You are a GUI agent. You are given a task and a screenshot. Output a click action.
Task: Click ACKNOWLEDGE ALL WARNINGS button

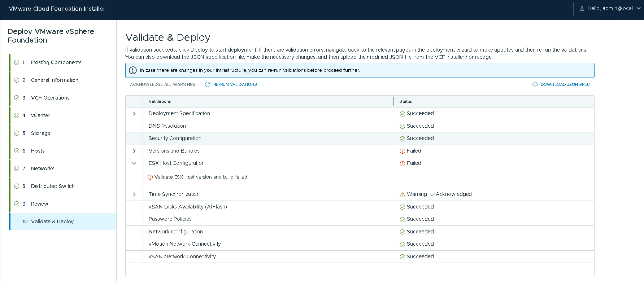[x=162, y=84]
